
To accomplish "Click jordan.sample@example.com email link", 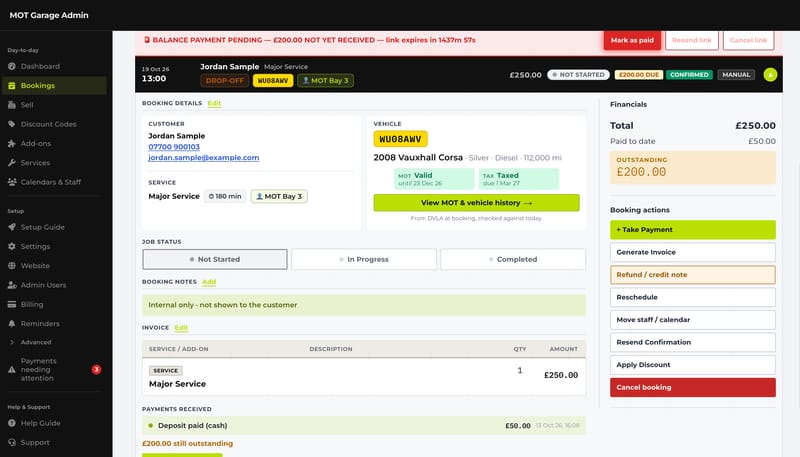I will (204, 158).
